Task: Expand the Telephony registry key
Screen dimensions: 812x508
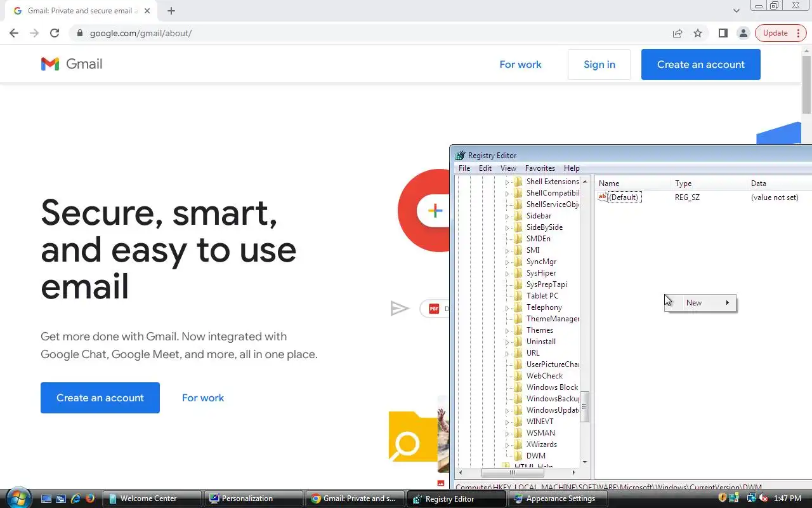Action: 507,308
